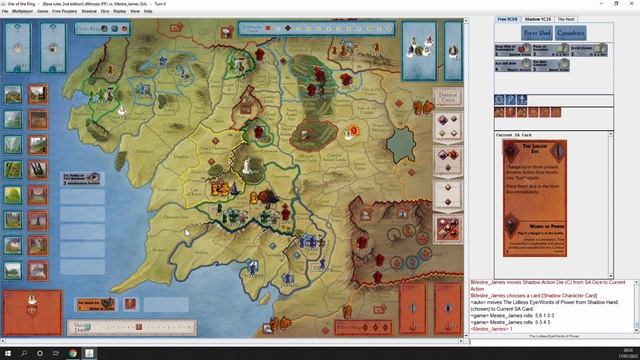Open the Help menu
This screenshot has height=360, width=640.
coord(148,11)
